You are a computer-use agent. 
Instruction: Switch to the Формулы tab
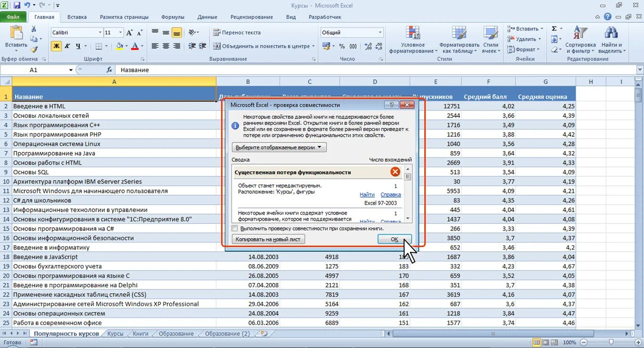tap(173, 17)
